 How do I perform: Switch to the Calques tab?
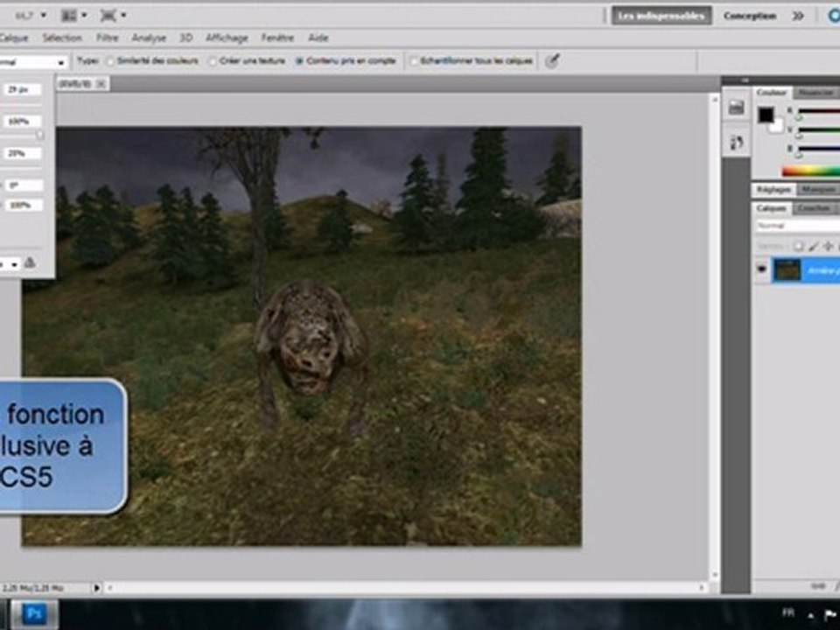point(772,208)
